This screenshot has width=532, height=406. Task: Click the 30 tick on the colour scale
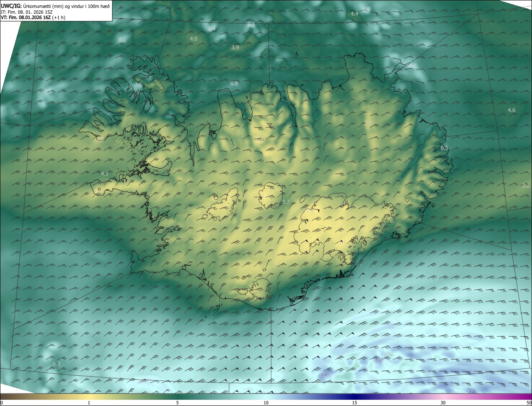pos(443,403)
